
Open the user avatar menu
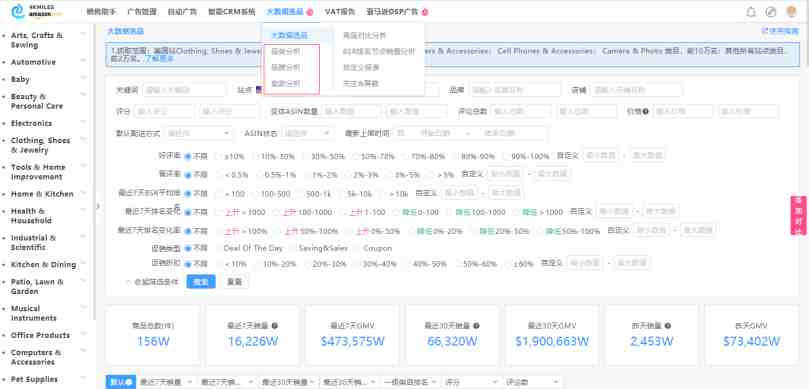point(791,12)
